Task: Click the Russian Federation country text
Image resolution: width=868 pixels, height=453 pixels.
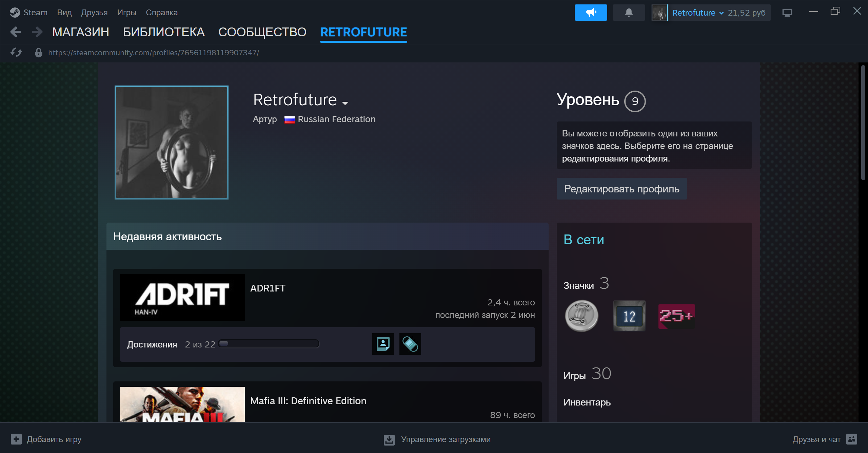Action: [337, 119]
